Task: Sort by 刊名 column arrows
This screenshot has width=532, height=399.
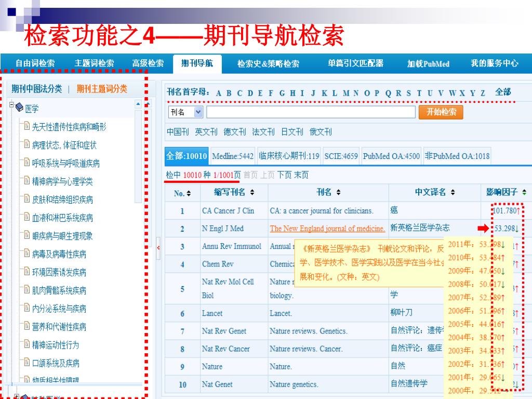Action: (x=338, y=192)
